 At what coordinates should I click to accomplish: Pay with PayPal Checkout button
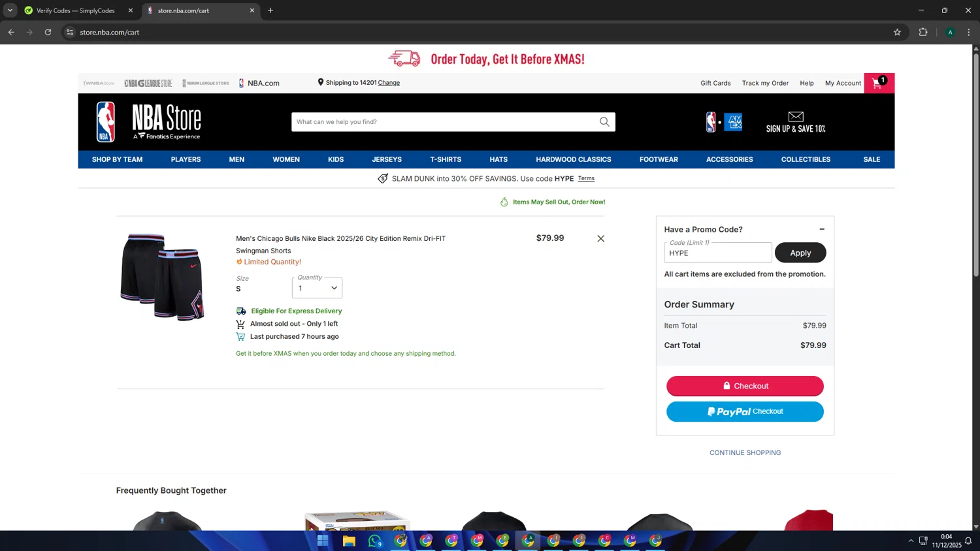click(x=745, y=411)
